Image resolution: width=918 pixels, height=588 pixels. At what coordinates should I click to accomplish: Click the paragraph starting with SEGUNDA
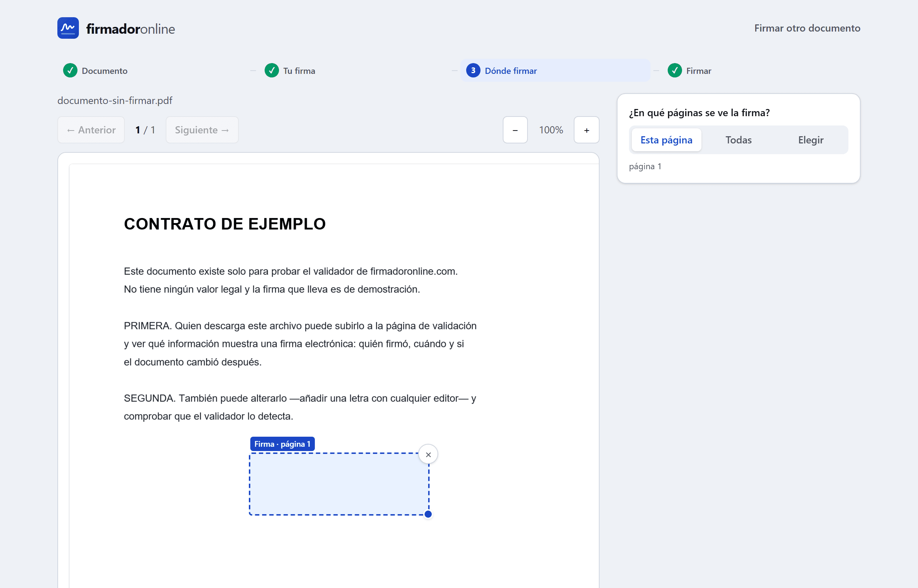[300, 407]
